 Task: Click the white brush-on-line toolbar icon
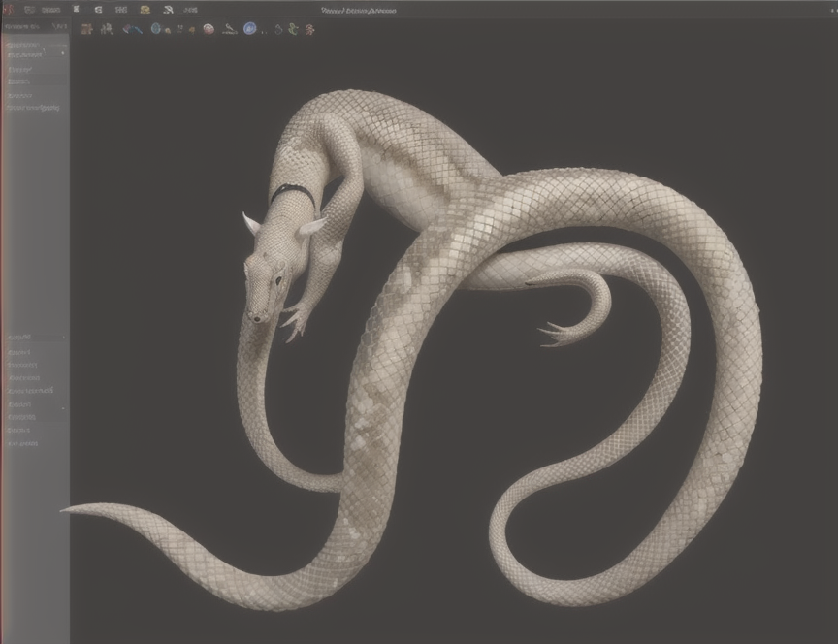pyautogui.click(x=229, y=29)
